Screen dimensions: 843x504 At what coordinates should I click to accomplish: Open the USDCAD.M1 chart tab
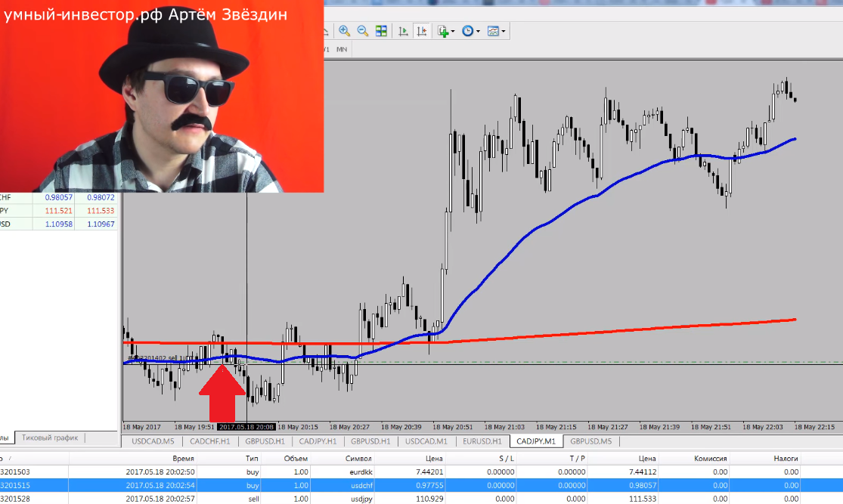click(x=426, y=441)
